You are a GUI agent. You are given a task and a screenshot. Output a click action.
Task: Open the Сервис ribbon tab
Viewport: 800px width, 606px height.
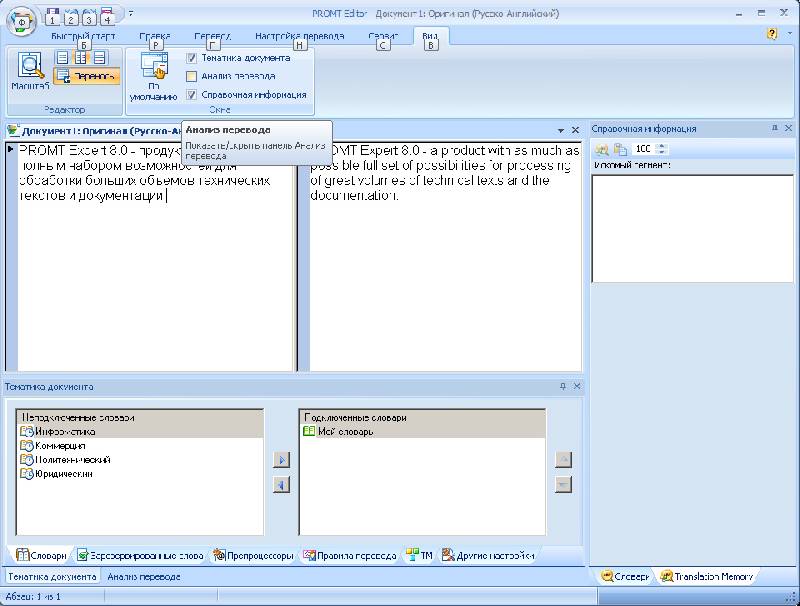[x=383, y=36]
